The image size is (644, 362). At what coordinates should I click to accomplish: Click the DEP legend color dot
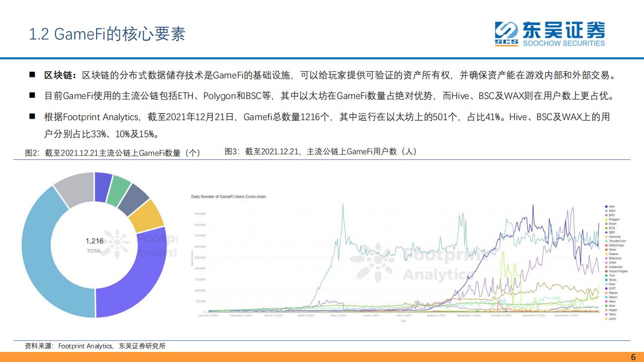coord(606,232)
